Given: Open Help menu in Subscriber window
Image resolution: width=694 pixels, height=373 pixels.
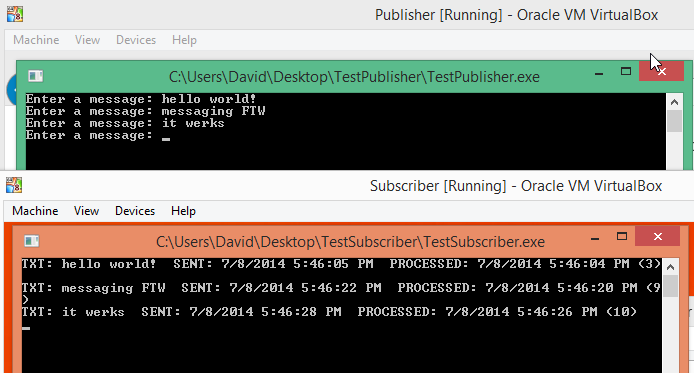Looking at the screenshot, I should [x=183, y=211].
